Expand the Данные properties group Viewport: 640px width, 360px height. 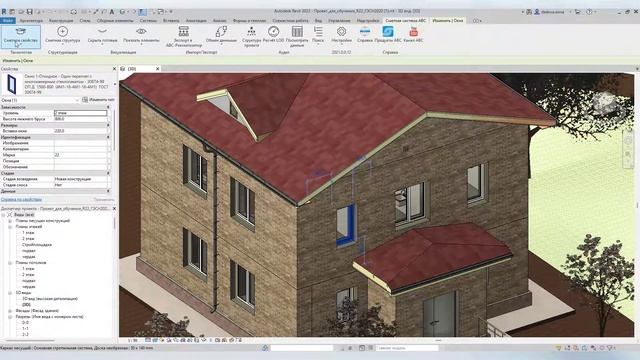coord(108,191)
